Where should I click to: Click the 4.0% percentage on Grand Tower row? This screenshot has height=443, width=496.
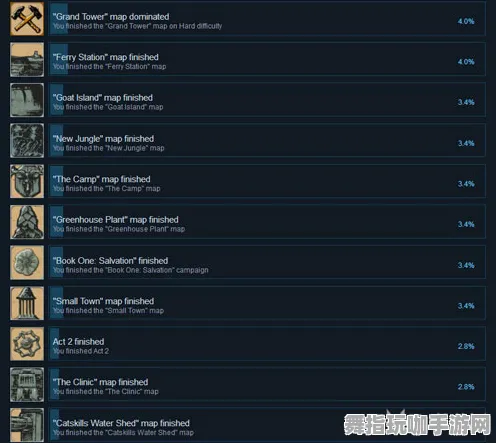click(466, 21)
